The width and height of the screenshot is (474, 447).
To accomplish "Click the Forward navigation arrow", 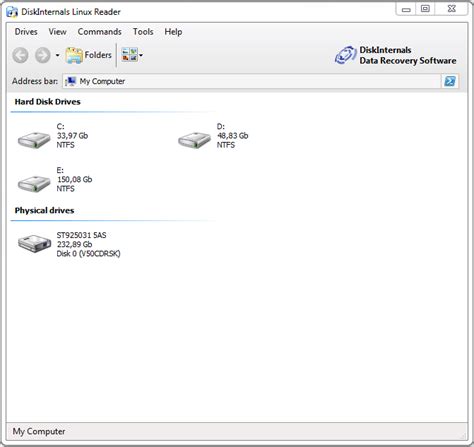I will coord(43,55).
